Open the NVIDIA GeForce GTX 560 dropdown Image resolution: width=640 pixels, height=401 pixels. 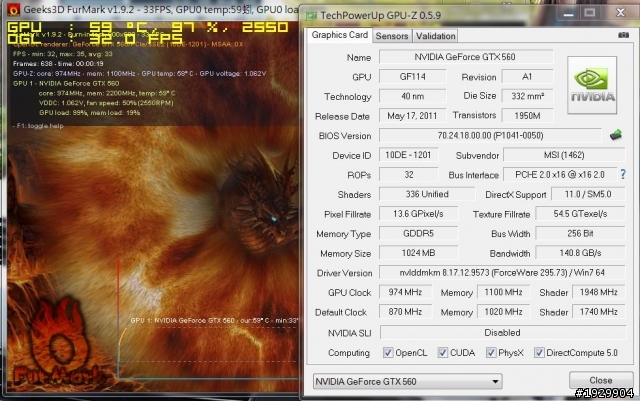pos(407,381)
